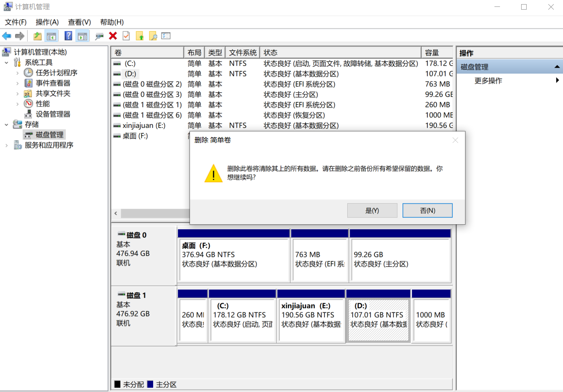
Task: Expand the 服务和应用程序 node
Action: coord(6,145)
